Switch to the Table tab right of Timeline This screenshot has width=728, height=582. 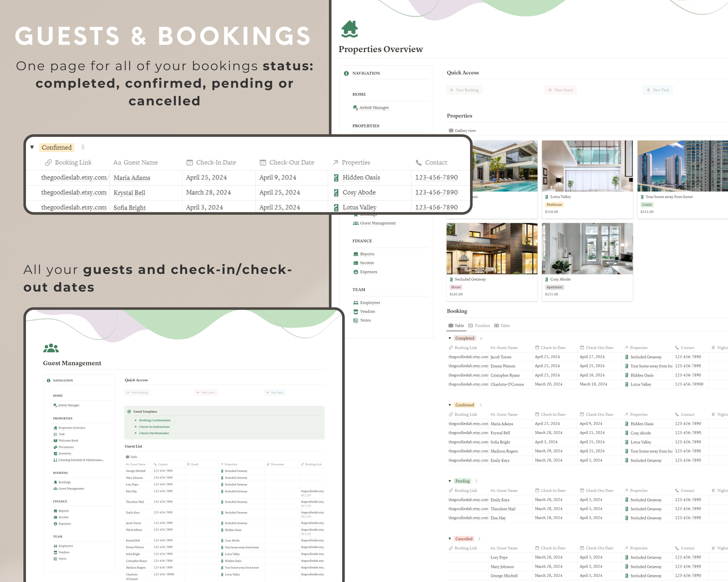[x=502, y=326]
